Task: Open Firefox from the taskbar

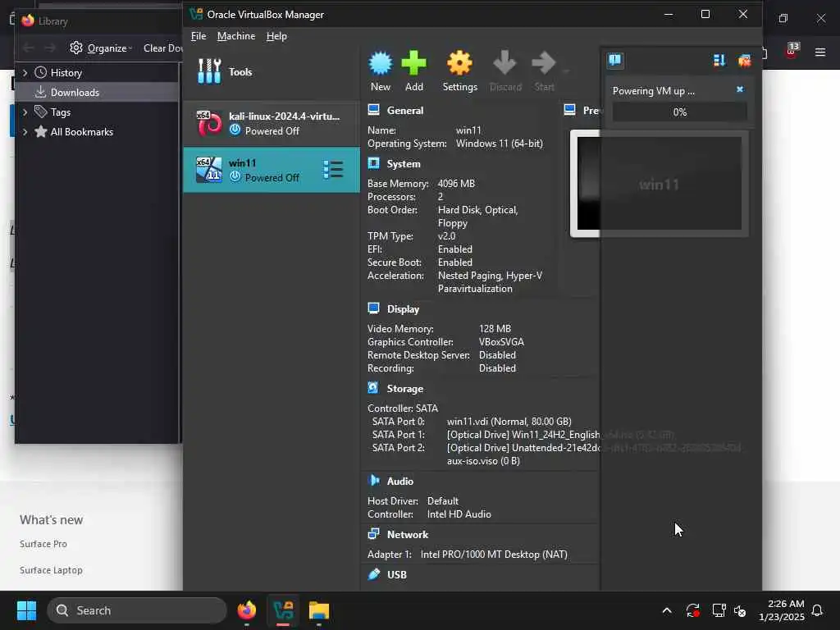Action: click(x=246, y=610)
